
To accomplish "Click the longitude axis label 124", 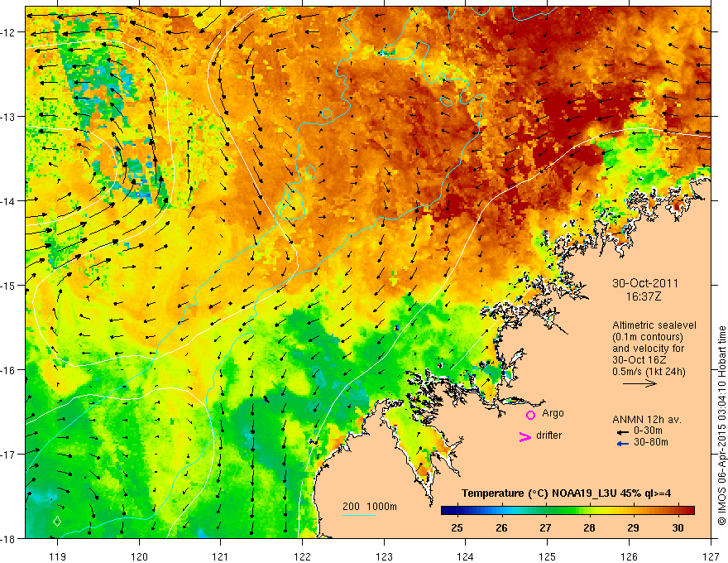I will 466,556.
